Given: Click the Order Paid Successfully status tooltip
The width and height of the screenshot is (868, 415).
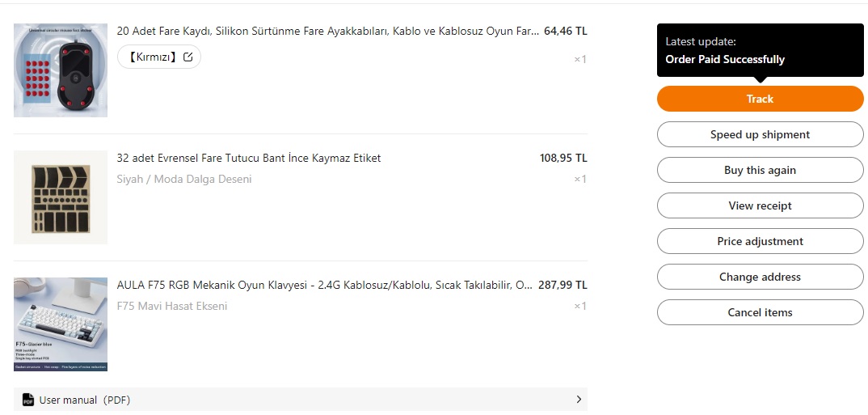Looking at the screenshot, I should (760, 50).
